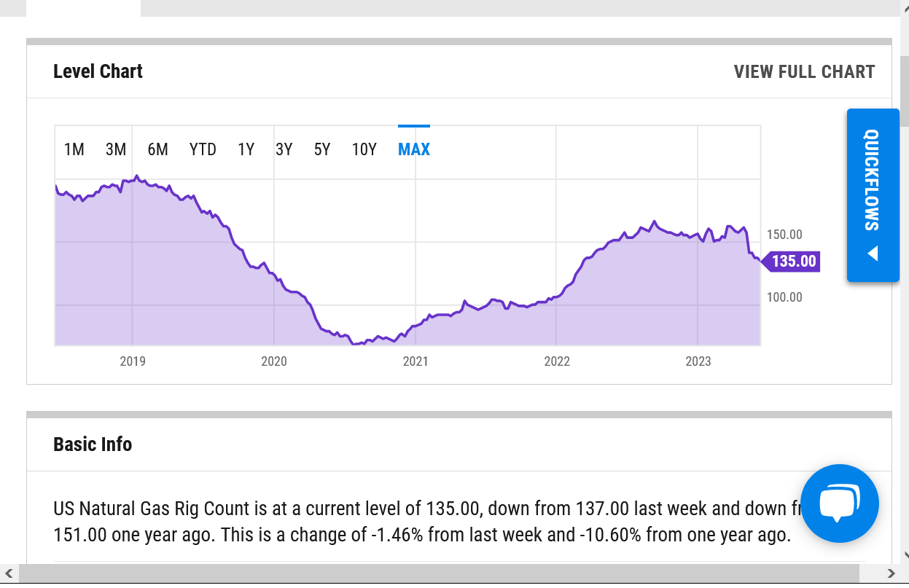Switch chart to 6M range
909x588 pixels.
click(157, 149)
